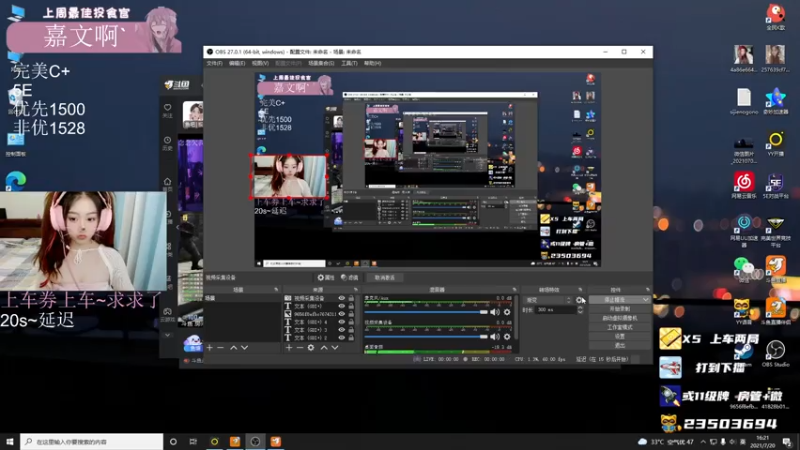Open the Steam desktop shortcut
The height and width of the screenshot is (450, 800).
743,354
